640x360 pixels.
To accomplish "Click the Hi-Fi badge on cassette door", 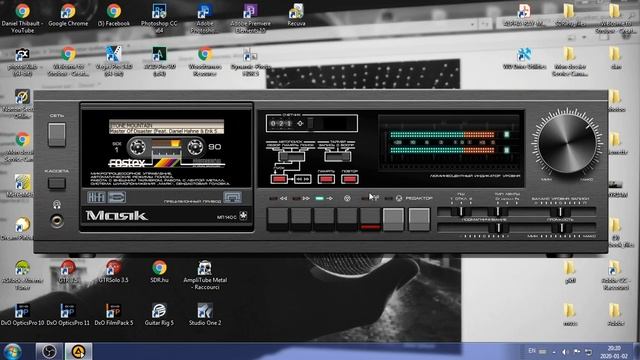I will click(x=96, y=198).
